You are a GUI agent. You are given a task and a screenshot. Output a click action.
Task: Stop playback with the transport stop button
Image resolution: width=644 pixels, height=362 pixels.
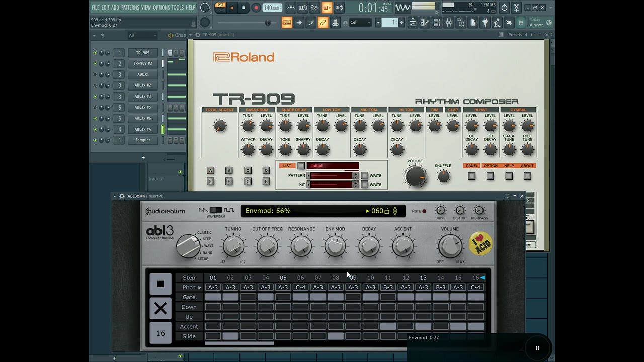[244, 8]
